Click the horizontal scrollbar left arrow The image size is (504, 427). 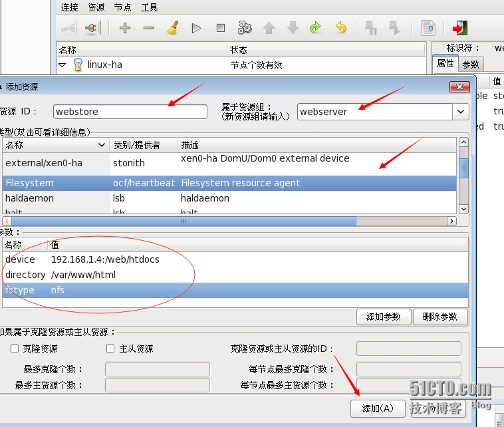[7, 221]
